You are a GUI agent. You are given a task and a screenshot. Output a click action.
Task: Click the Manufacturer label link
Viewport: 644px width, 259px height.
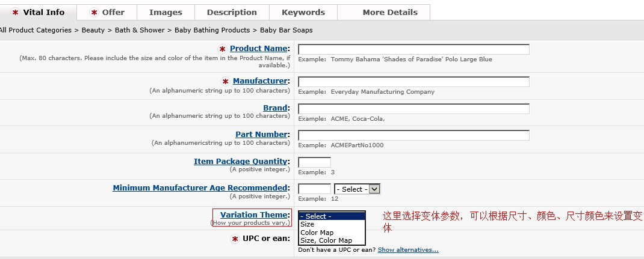pyautogui.click(x=259, y=81)
